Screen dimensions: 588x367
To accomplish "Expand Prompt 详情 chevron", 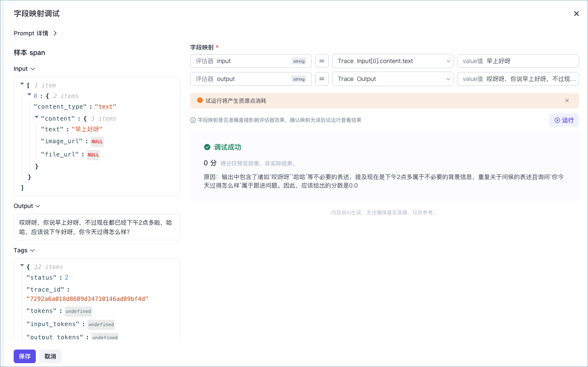I will coord(55,33).
